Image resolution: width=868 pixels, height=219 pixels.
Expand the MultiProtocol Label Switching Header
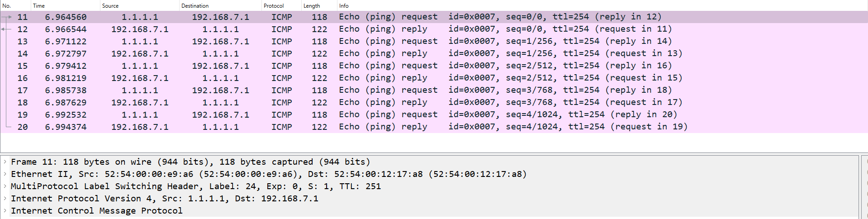coord(5,186)
